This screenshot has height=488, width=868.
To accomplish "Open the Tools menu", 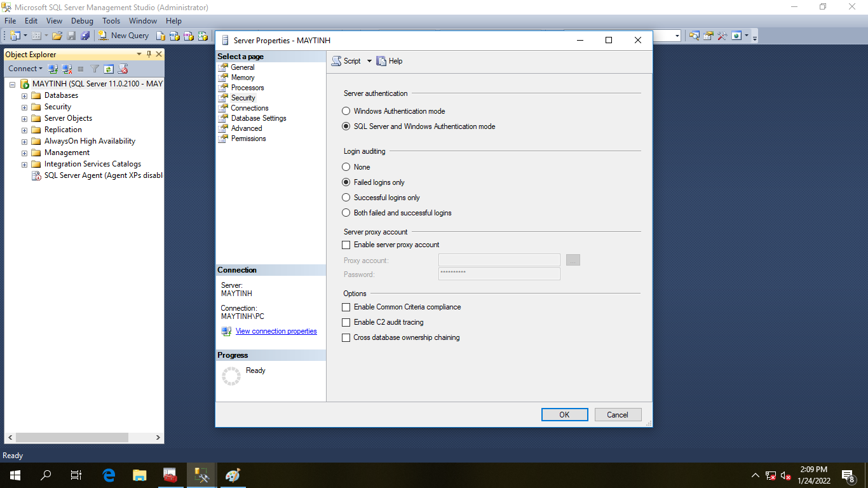I will (x=111, y=21).
